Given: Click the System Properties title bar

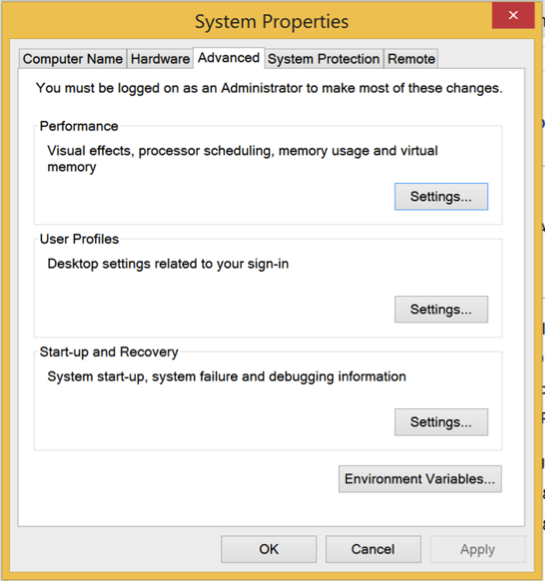Looking at the screenshot, I should pyautogui.click(x=272, y=22).
